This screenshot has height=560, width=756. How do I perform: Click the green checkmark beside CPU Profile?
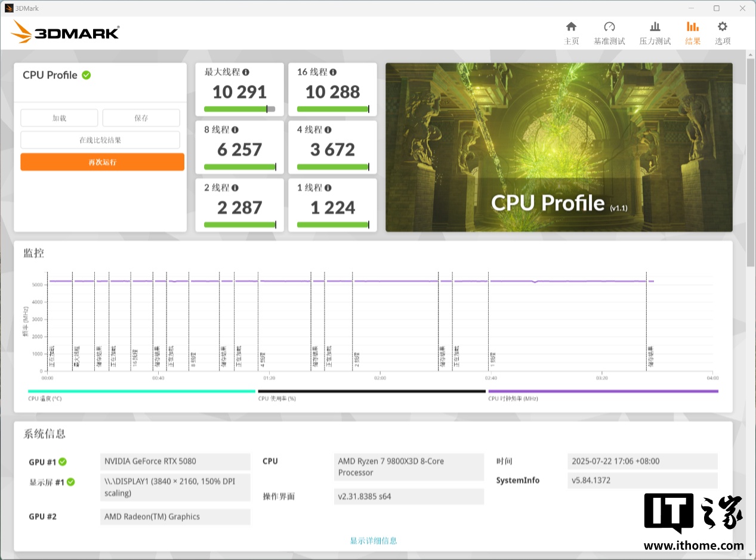click(x=87, y=75)
